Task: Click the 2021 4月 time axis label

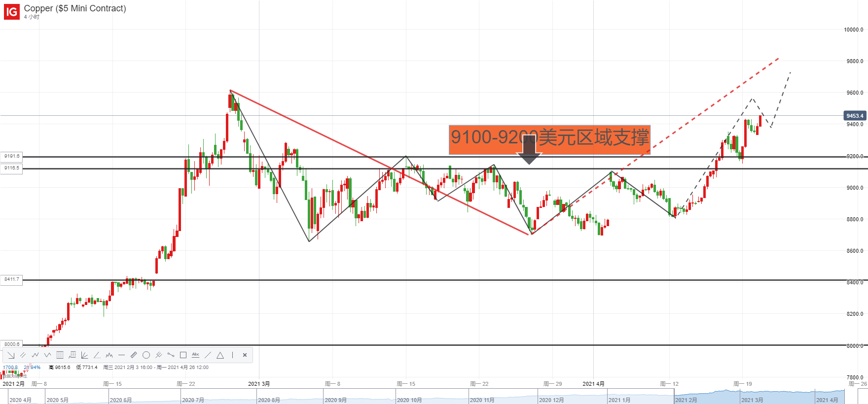Action: click(593, 384)
